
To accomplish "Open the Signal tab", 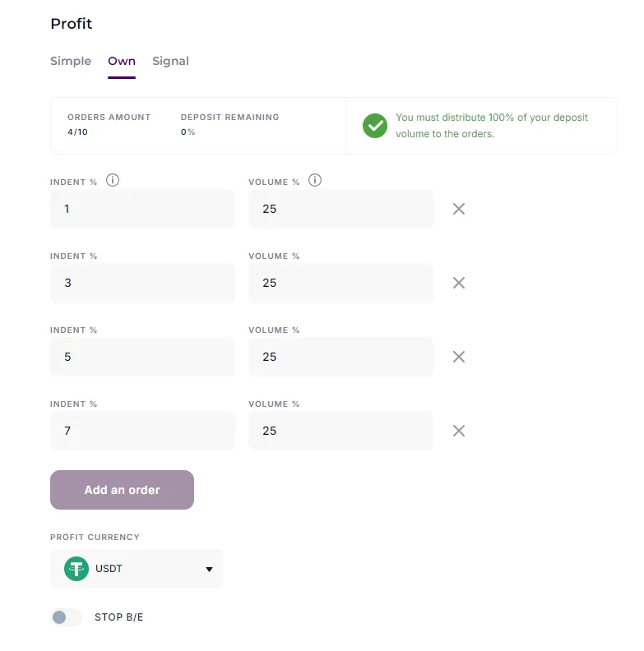I will click(x=170, y=61).
